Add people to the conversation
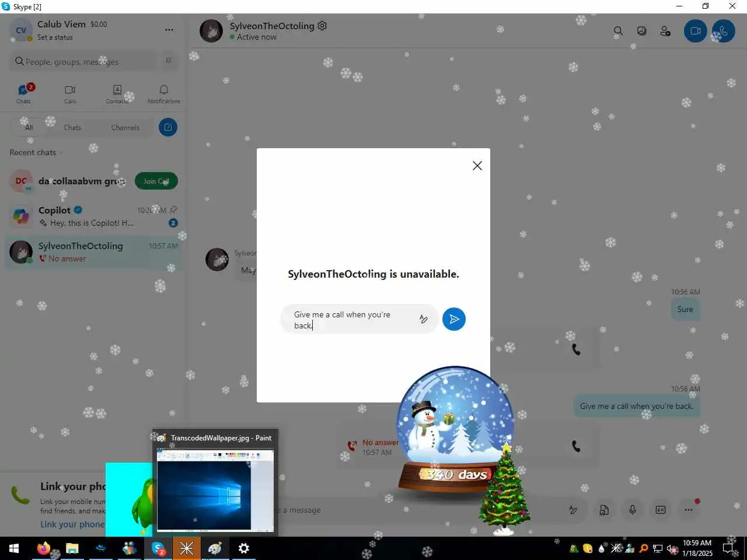Viewport: 747px width, 560px height. tap(665, 31)
